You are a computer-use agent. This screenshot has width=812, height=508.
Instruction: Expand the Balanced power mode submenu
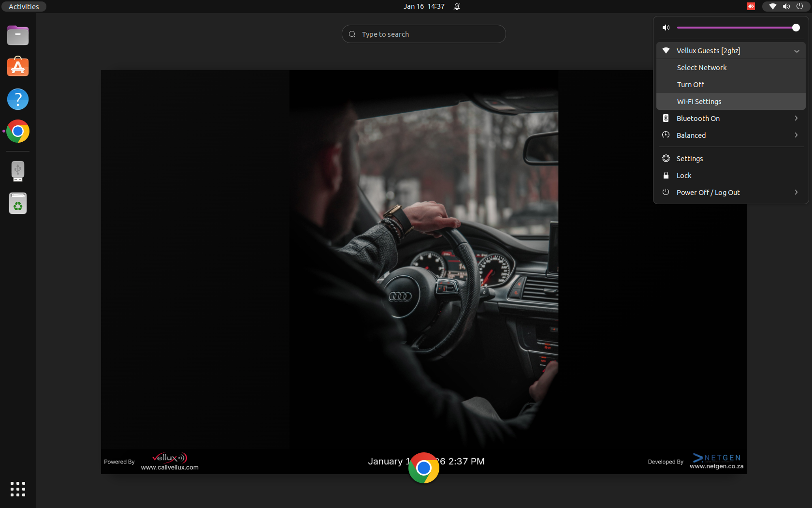point(796,135)
